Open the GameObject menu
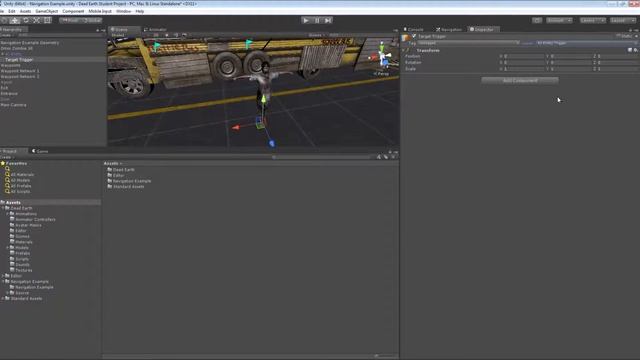Screen dimensions: 640x360 (x=47, y=11)
